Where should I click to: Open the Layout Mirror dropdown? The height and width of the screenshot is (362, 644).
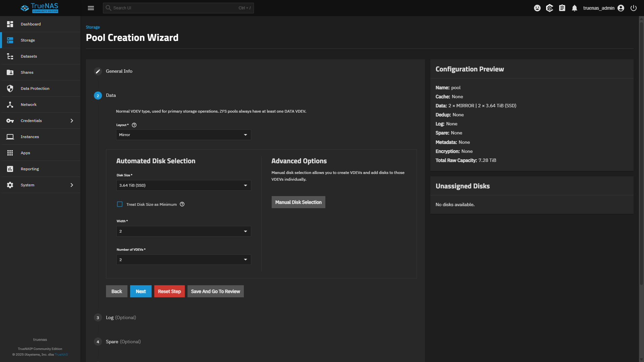click(x=183, y=135)
